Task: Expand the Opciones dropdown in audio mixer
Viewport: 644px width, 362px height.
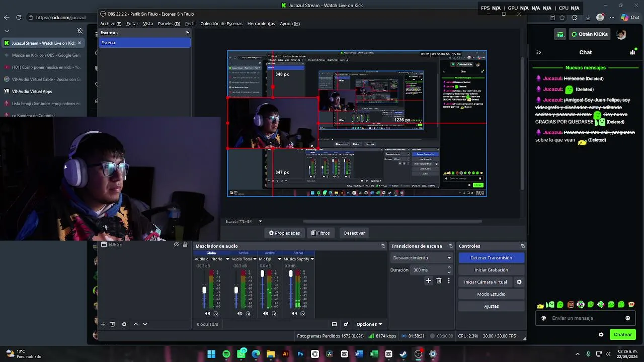Action: point(369,324)
